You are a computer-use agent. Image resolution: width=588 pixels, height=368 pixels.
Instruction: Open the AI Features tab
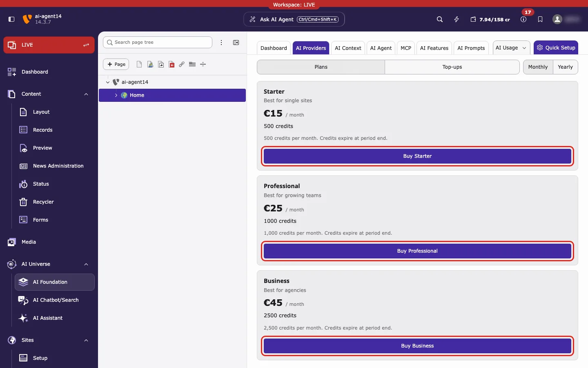tap(434, 48)
